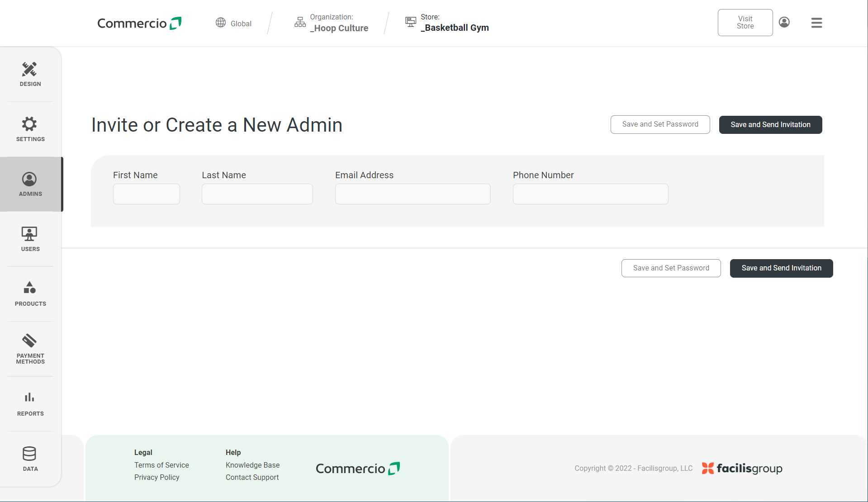The width and height of the screenshot is (868, 502).
Task: Click the Visit Store button
Action: pyautogui.click(x=745, y=23)
